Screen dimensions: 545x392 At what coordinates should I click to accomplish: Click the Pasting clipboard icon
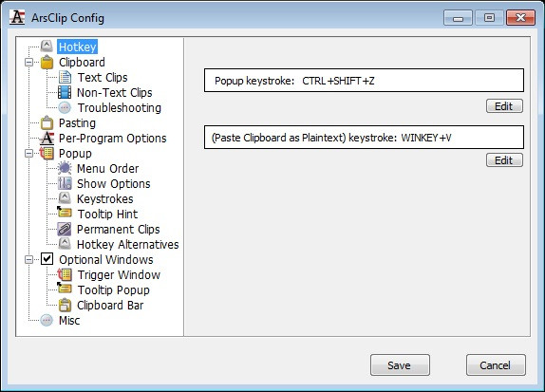pyautogui.click(x=47, y=122)
